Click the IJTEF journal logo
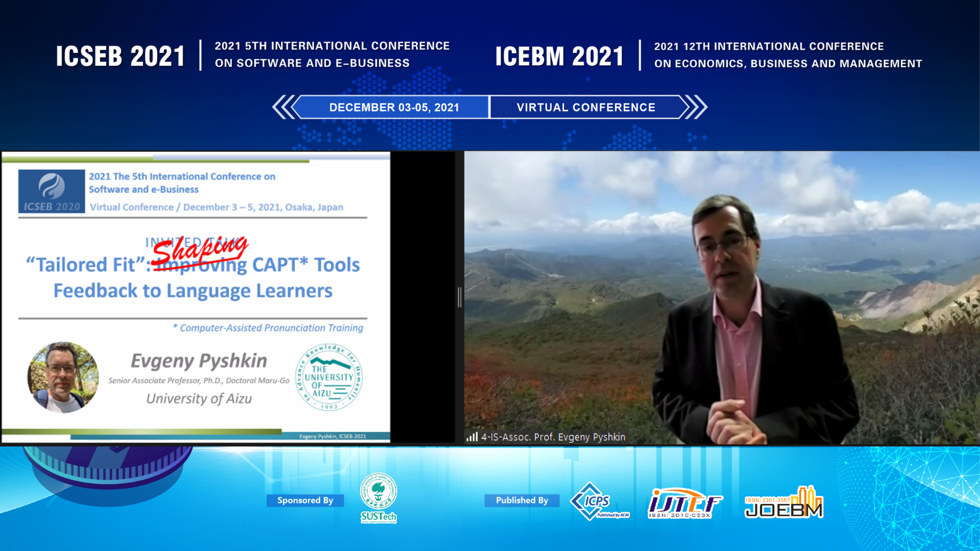The height and width of the screenshot is (551, 980). coord(685,503)
